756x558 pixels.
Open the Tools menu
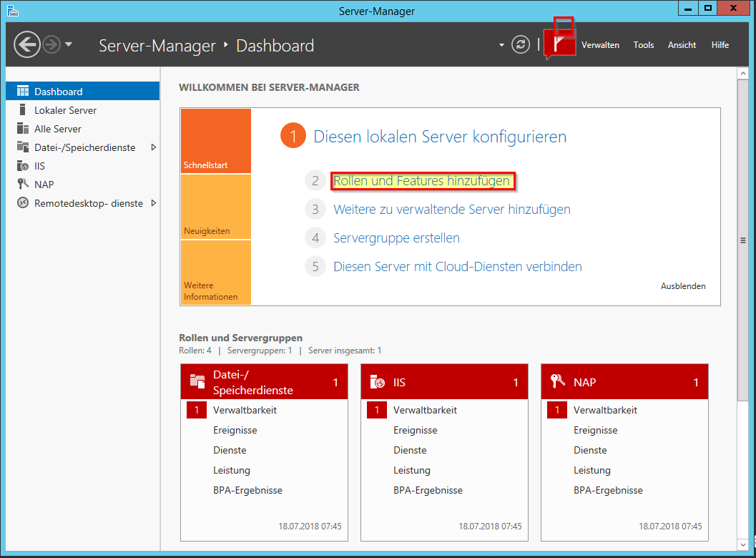pos(644,45)
